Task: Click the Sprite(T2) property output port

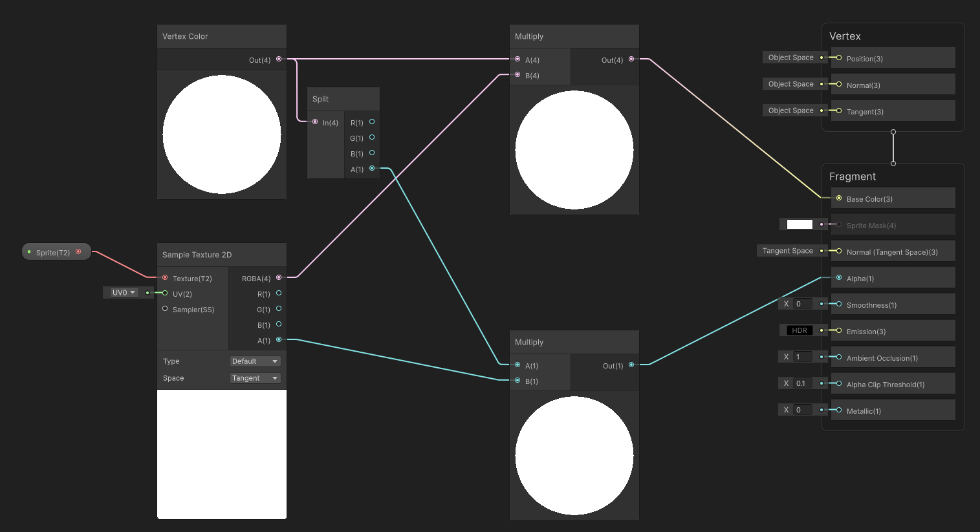Action: pyautogui.click(x=78, y=251)
